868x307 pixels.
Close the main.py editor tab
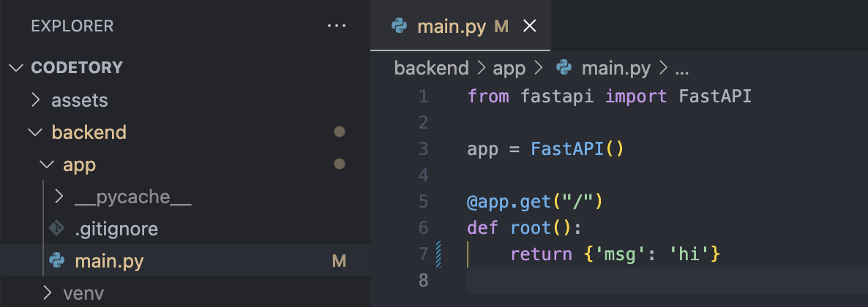(530, 26)
